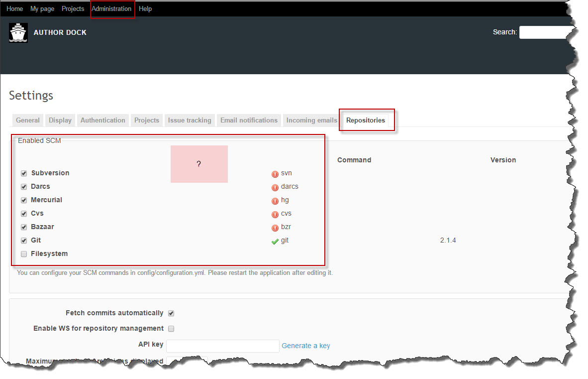The height and width of the screenshot is (379, 588).
Task: Click the error icon beside svn
Action: [275, 174]
